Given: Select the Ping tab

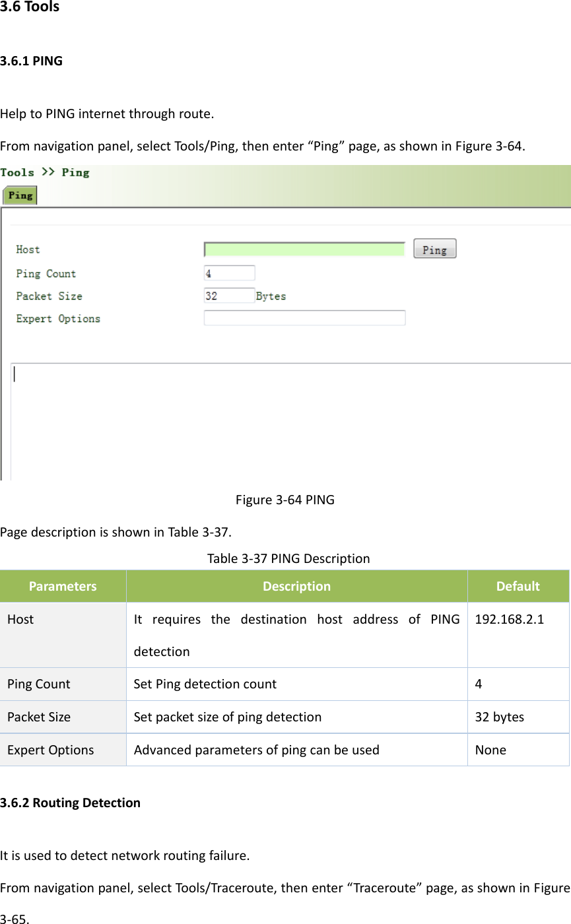Looking at the screenshot, I should tap(18, 195).
